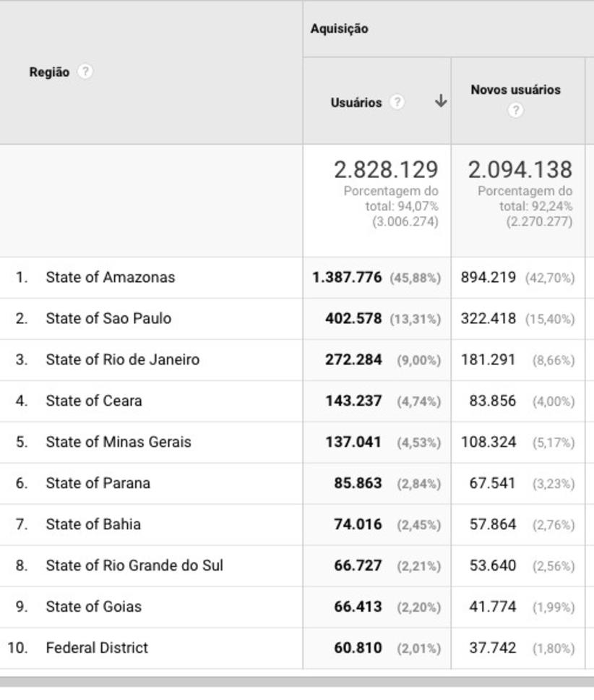The image size is (594, 700).
Task: Click the help icon under Novos usuários
Action: (x=515, y=110)
